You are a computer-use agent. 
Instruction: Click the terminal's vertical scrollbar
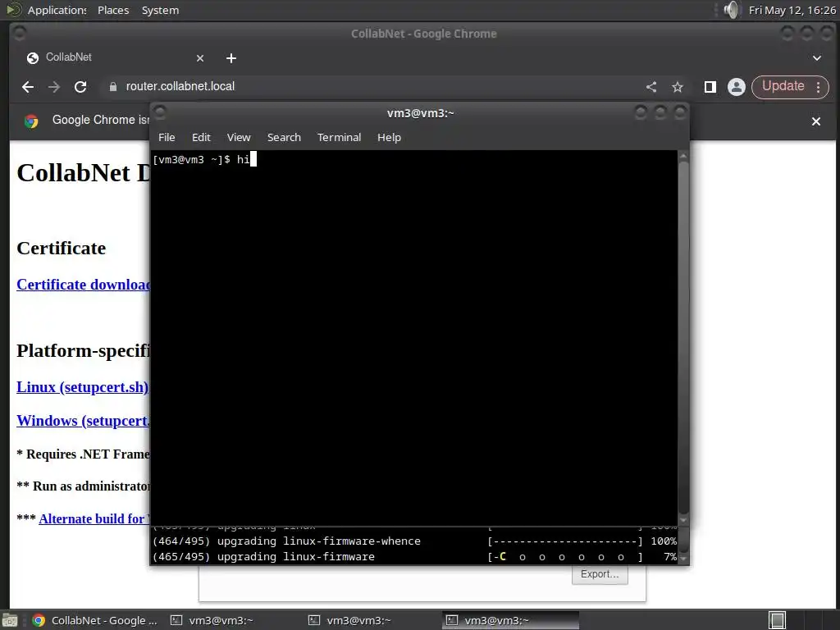coord(683,337)
